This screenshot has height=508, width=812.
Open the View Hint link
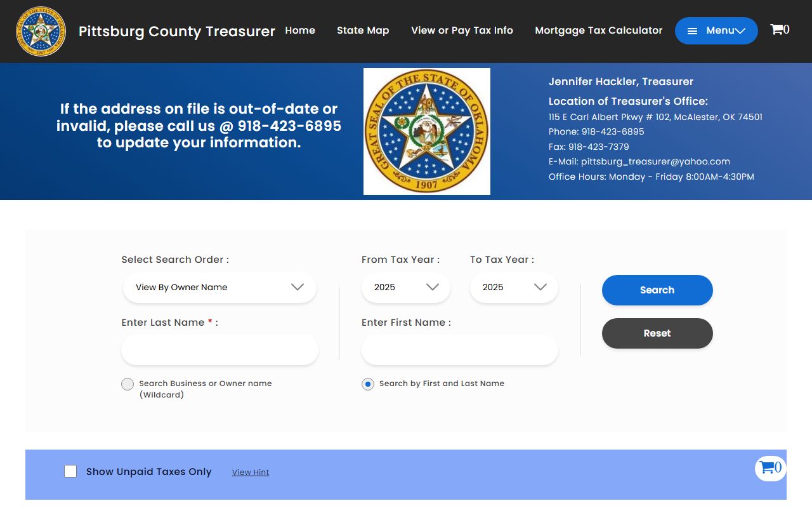pyautogui.click(x=251, y=472)
